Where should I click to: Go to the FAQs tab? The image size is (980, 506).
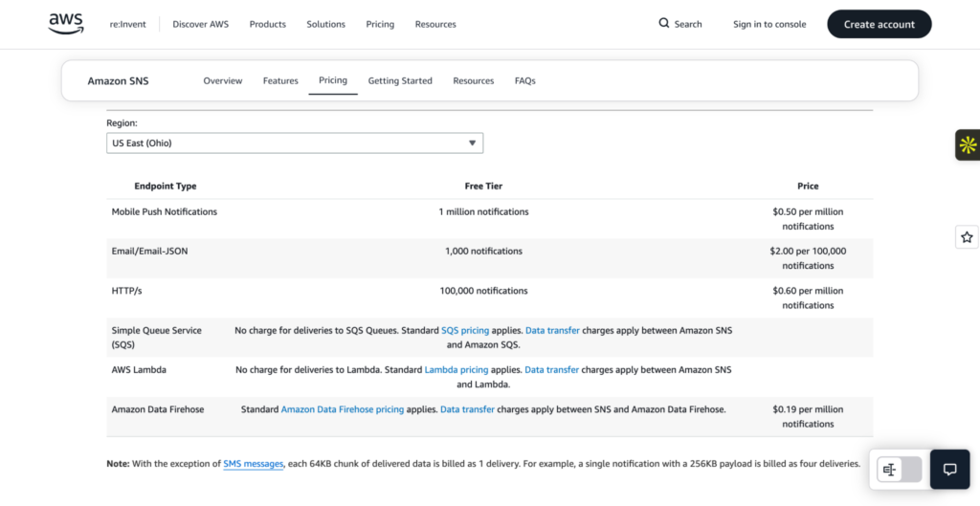[x=525, y=80]
